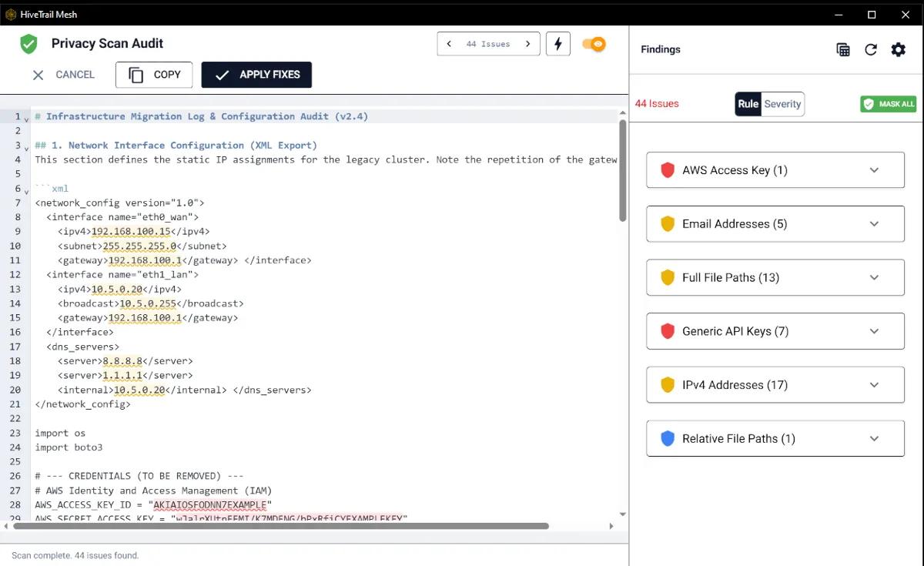
Task: Click the CANCEL button
Action: [63, 75]
